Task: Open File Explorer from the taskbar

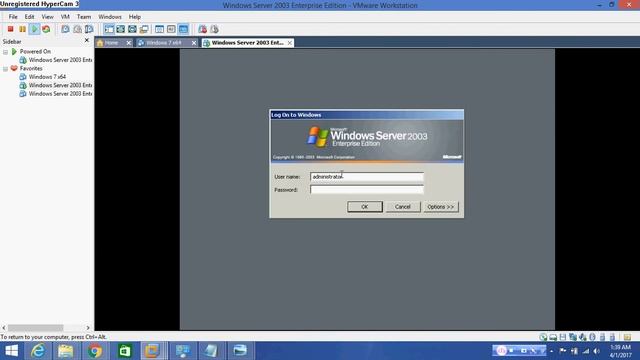Action: 66,351
